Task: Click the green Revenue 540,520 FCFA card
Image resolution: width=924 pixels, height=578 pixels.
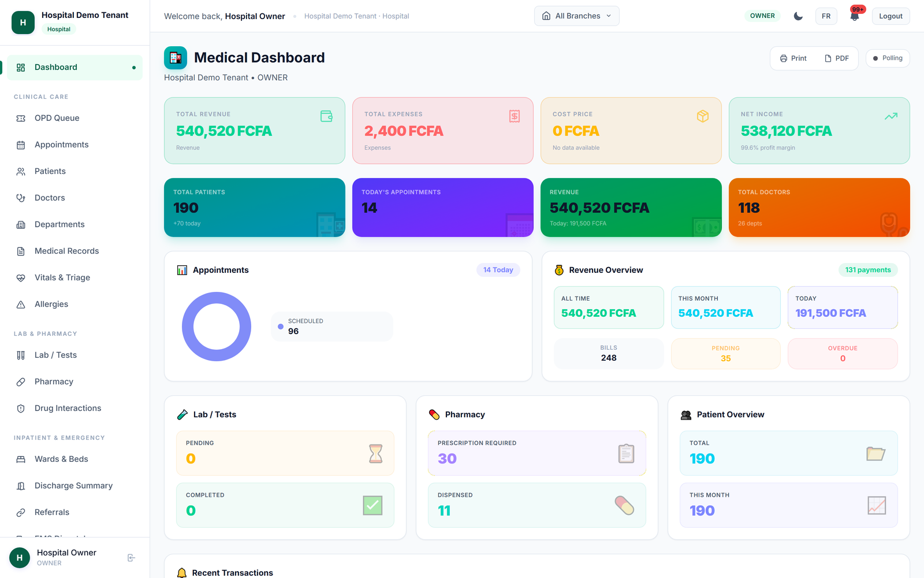Action: click(x=631, y=208)
